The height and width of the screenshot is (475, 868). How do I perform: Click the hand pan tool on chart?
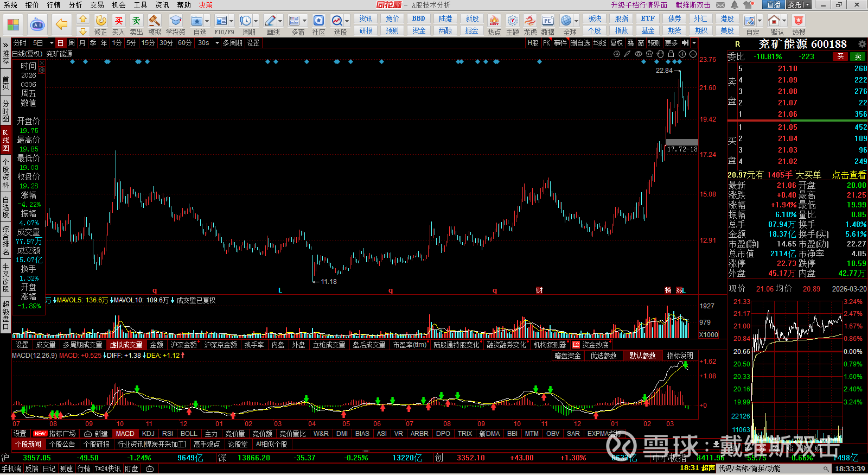660,54
